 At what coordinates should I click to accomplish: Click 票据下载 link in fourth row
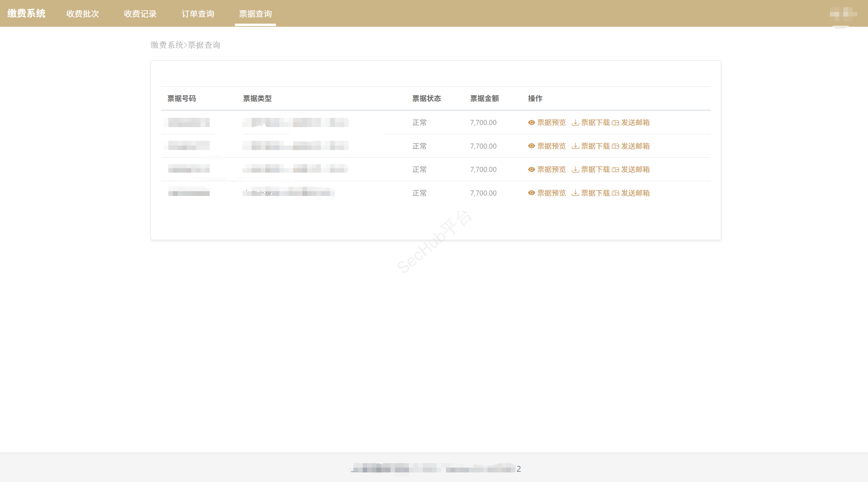595,193
